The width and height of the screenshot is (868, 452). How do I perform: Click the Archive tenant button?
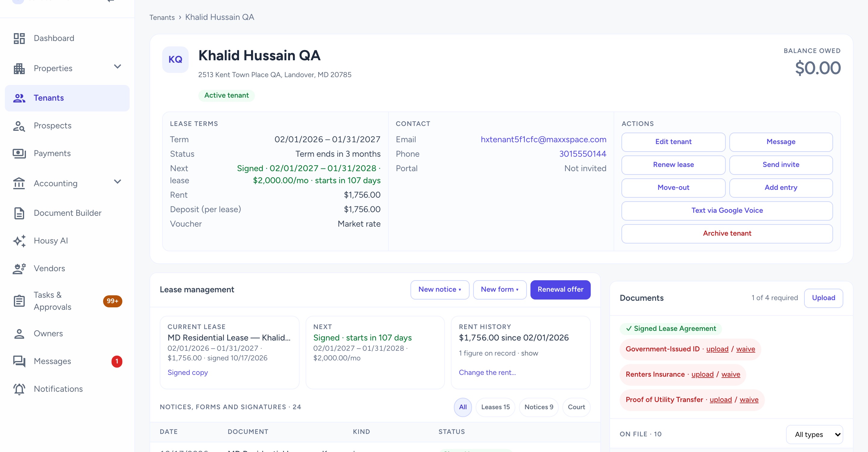click(727, 234)
